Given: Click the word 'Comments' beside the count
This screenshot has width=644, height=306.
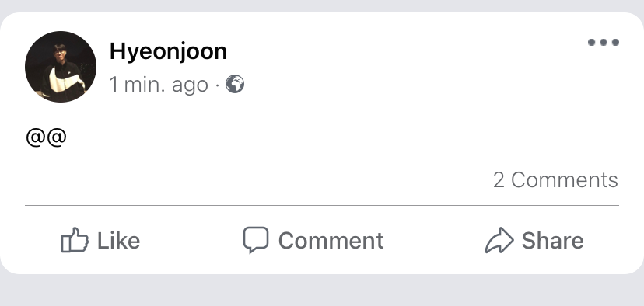Looking at the screenshot, I should click(565, 179).
